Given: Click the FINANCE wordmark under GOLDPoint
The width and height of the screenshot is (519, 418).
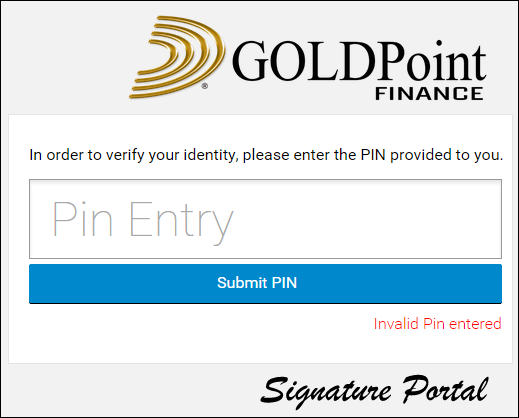Looking at the screenshot, I should (x=429, y=93).
